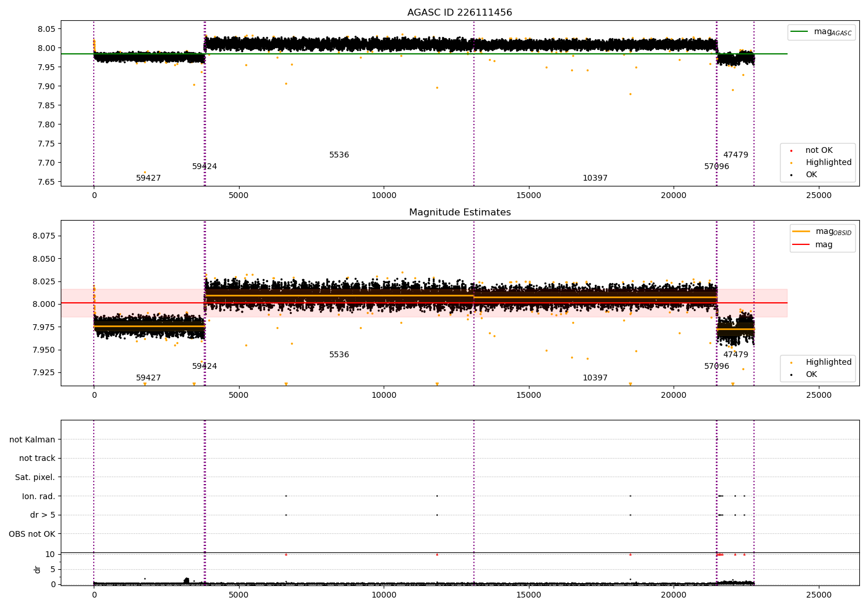Viewport: 868px width, 608px height.
Task: Click OBSID label 59427 in Magnitude Estimates plot
Action: click(149, 378)
